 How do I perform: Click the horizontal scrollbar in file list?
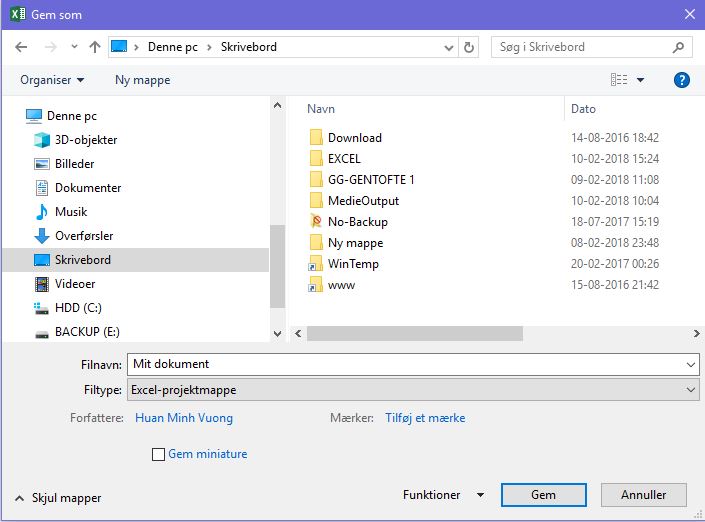tap(450, 334)
